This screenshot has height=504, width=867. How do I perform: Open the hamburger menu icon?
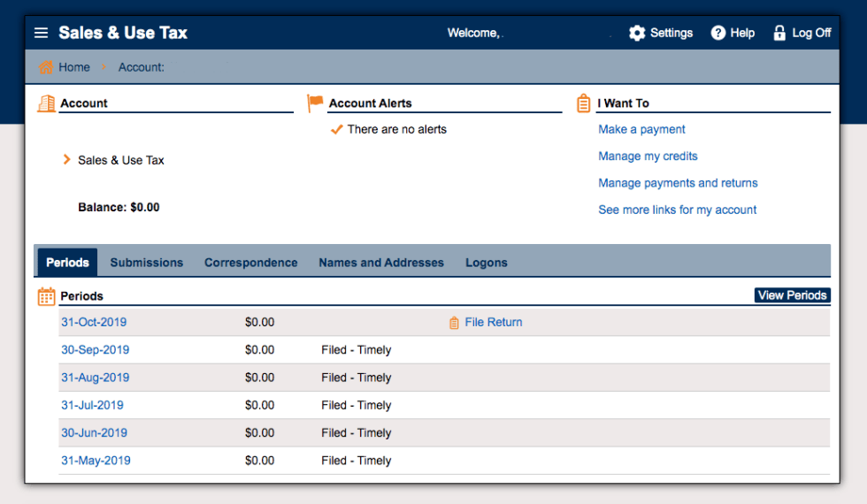point(41,33)
